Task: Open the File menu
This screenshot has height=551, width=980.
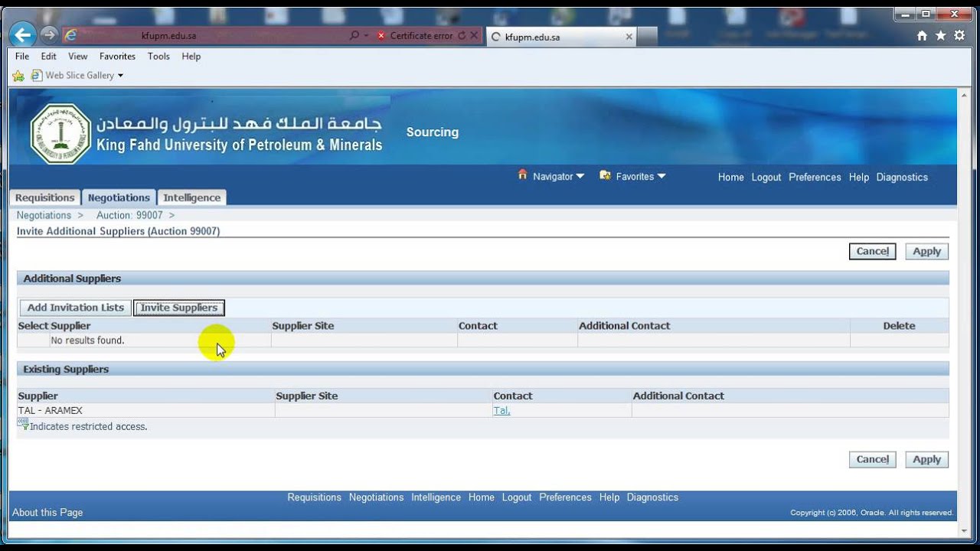Action: click(22, 57)
